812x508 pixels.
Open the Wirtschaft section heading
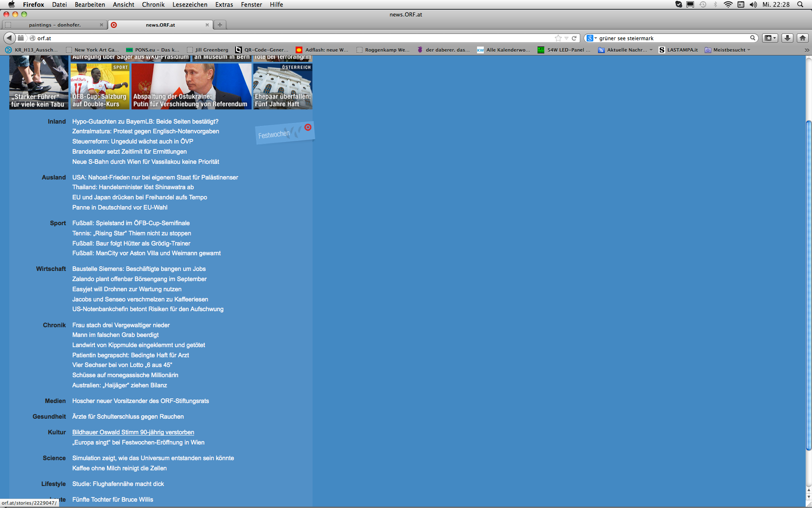51,269
